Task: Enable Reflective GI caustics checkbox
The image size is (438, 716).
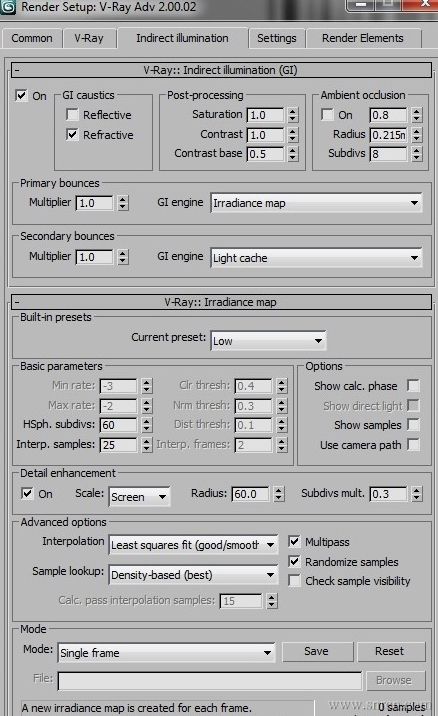Action: tap(72, 114)
